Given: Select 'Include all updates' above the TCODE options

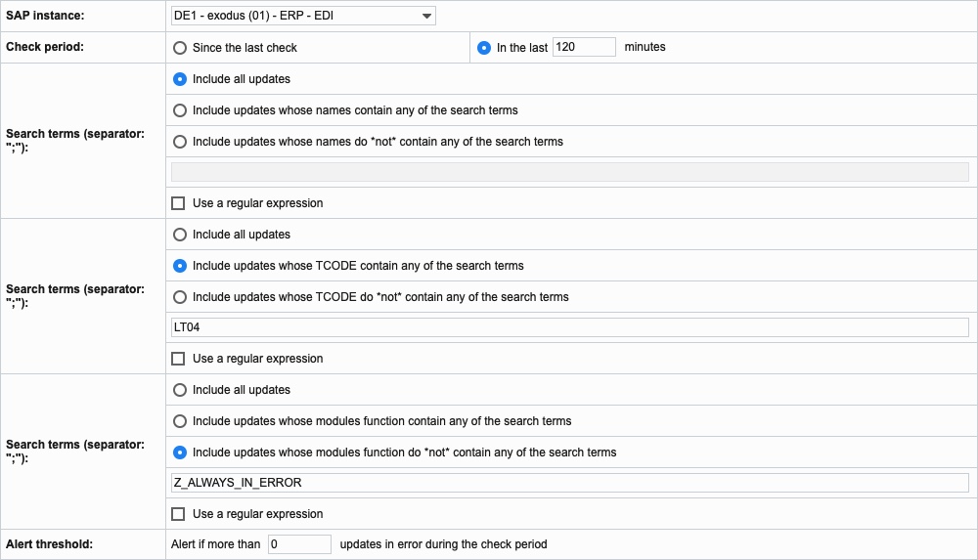Looking at the screenshot, I should pyautogui.click(x=180, y=235).
